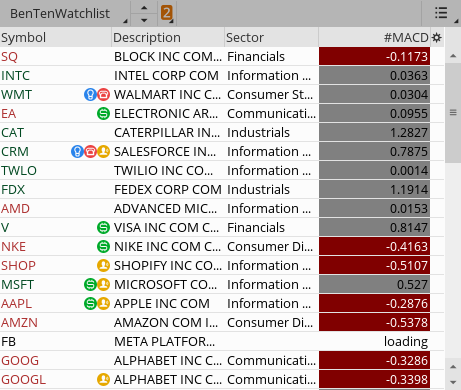Click the yellow person icon on SHOP row
This screenshot has width=461, height=390.
pyautogui.click(x=103, y=266)
